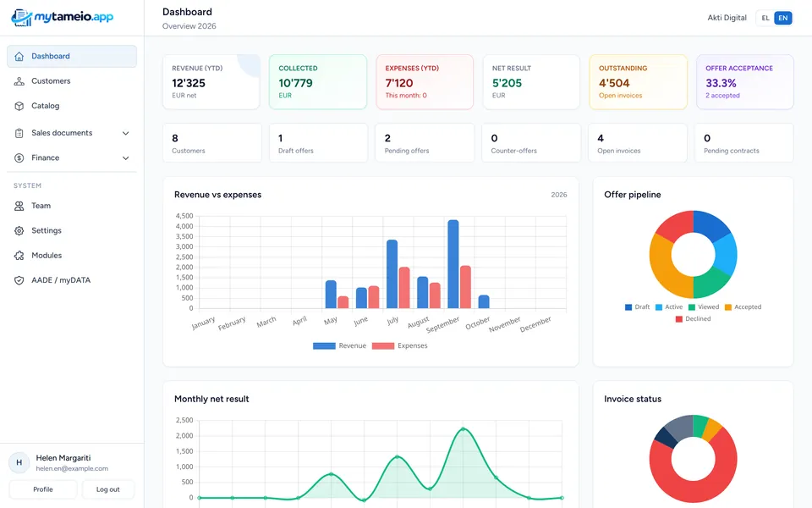Click the 0 Counter-offers tile
This screenshot has width=812, height=508.
531,142
